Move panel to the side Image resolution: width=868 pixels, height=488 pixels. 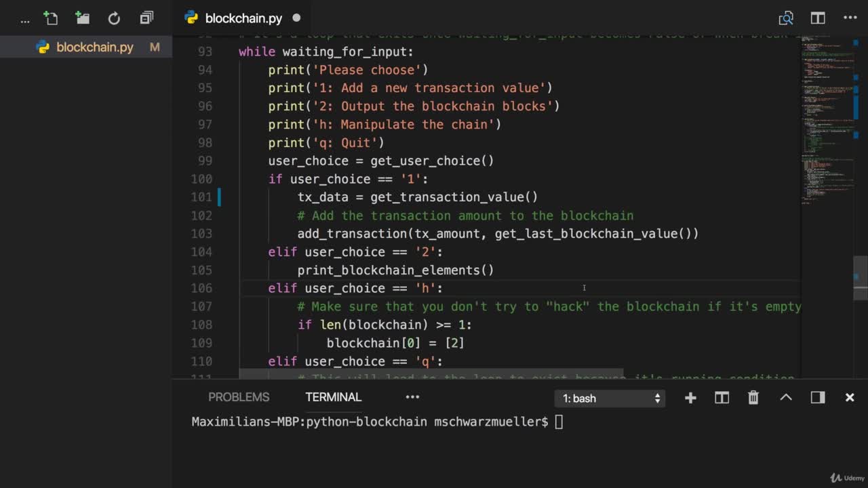point(818,398)
